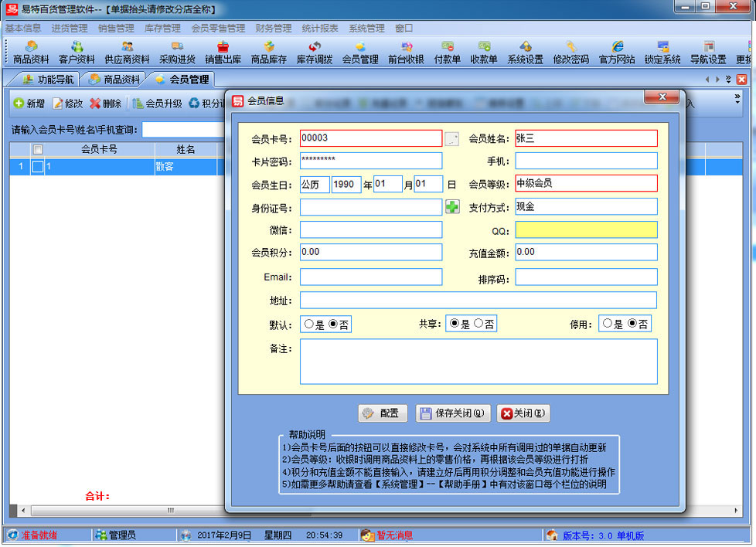Open 销售出库 from the toolbar
Viewport: 756px width, 547px height.
coord(223,53)
